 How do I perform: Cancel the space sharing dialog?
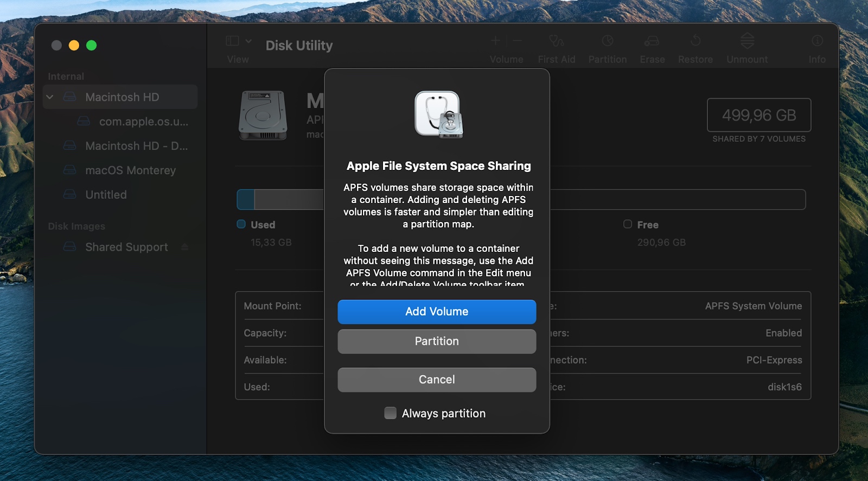click(437, 379)
